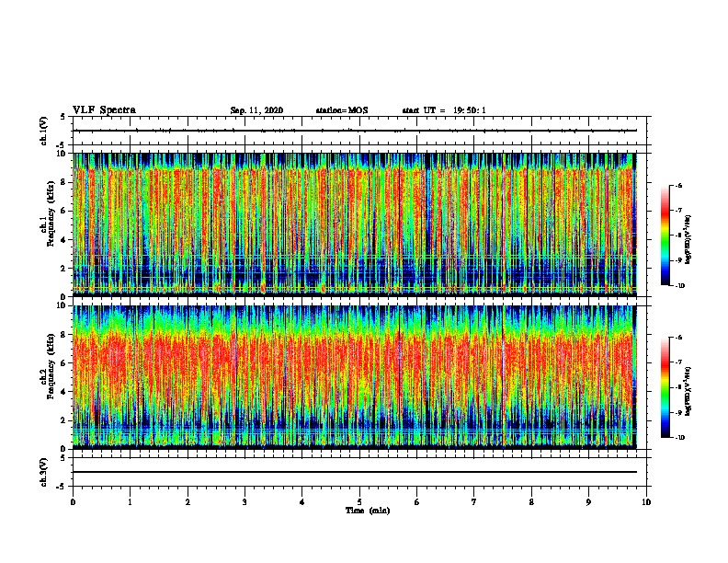Click the '6' kHz tick on ch.1 axis
The width and height of the screenshot is (728, 563).
(x=64, y=211)
